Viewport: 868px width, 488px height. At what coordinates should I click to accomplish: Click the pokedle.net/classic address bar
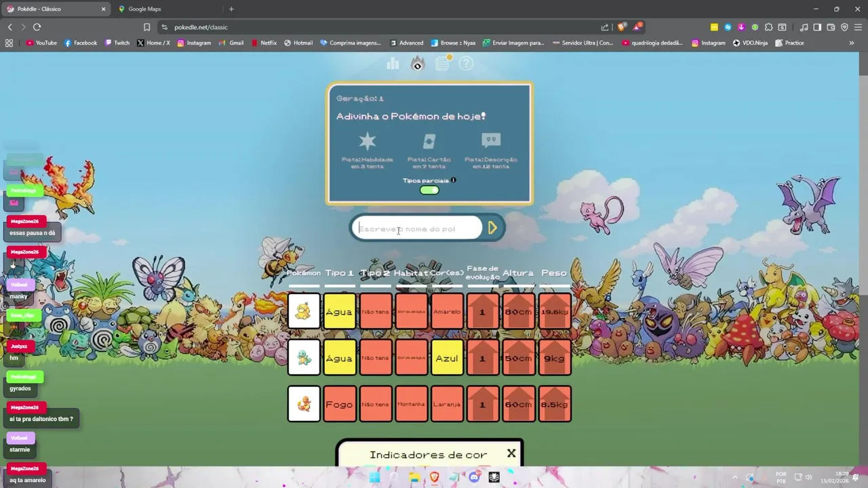(380, 27)
